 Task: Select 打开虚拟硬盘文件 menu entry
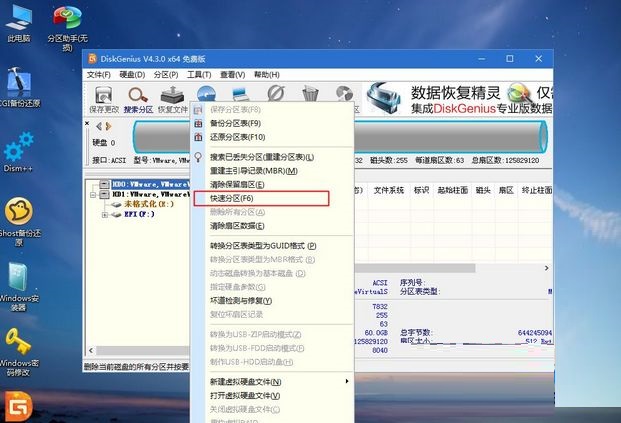click(x=273, y=396)
